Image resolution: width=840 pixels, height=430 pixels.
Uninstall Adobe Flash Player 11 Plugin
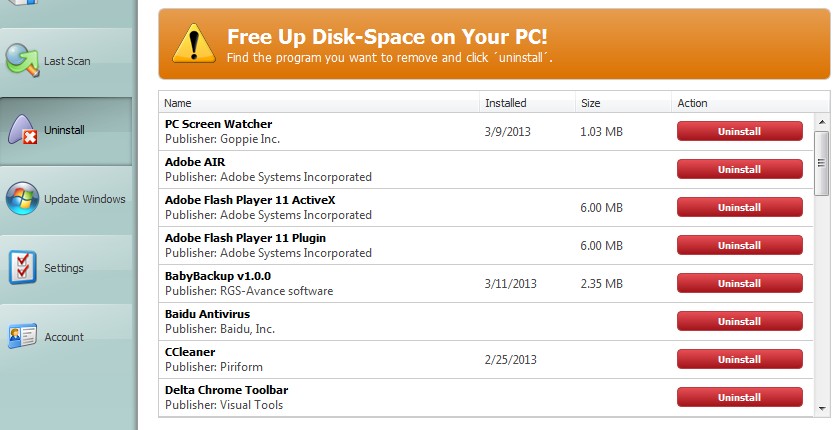739,245
